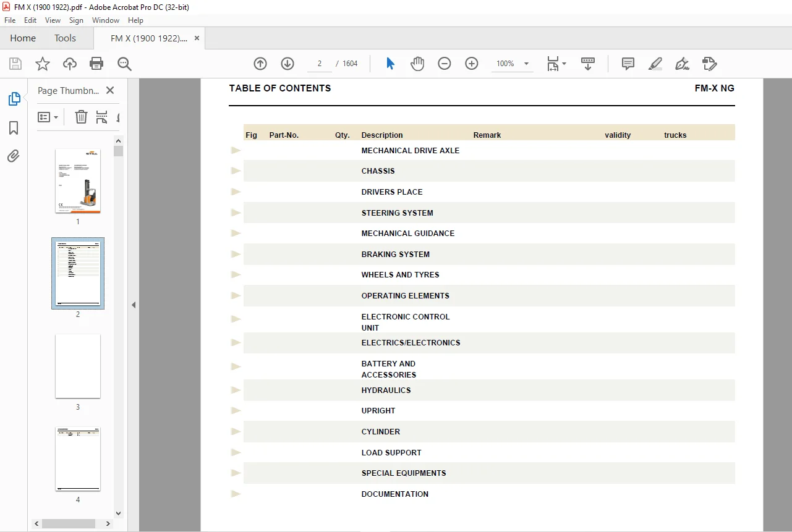Open Bookmarks panel icon in sidebar

click(14, 128)
